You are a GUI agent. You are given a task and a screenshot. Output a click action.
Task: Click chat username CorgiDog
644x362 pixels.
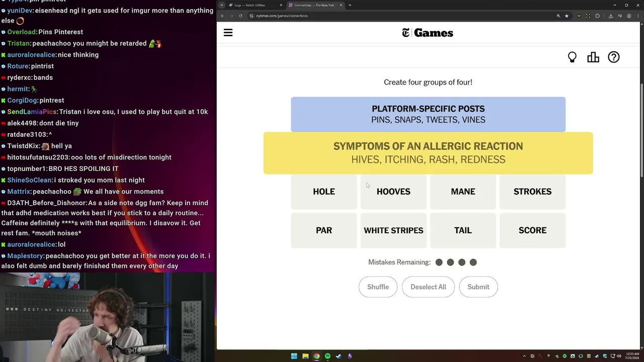click(x=22, y=100)
